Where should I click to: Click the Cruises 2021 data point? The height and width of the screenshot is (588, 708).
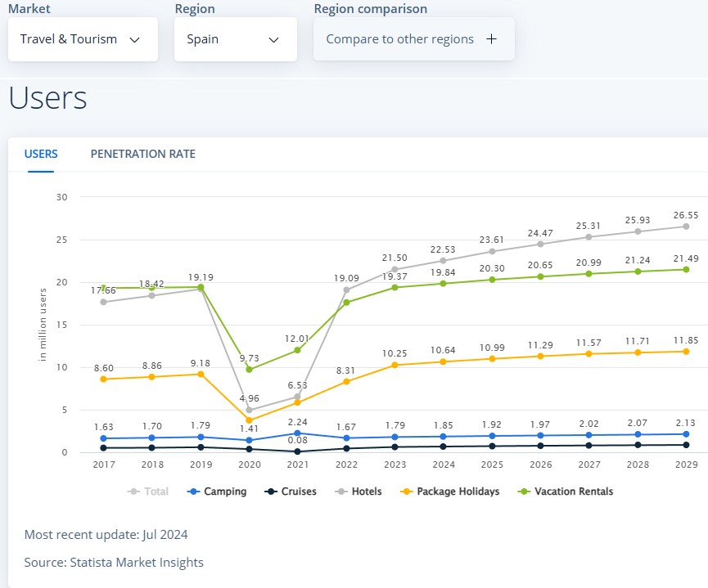pyautogui.click(x=298, y=451)
